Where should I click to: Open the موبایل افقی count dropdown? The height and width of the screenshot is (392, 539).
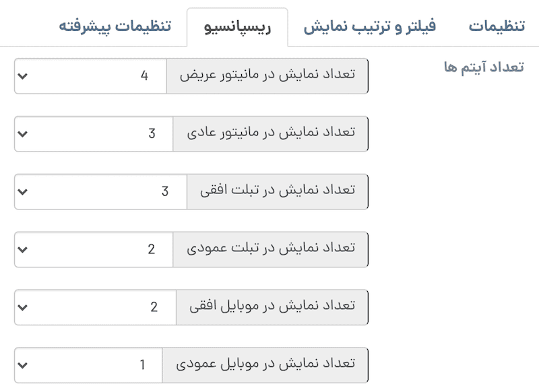pyautogui.click(x=96, y=307)
